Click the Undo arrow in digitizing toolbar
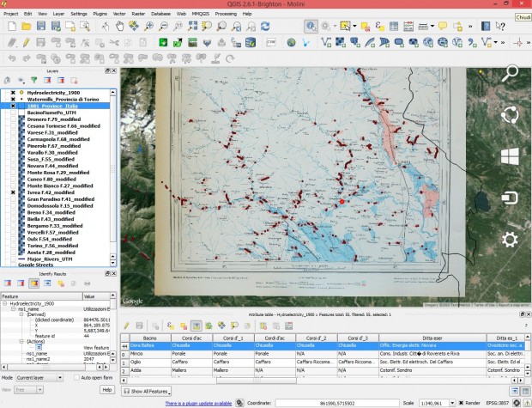Image resolution: width=532 pixels, height=408 pixels. point(12,58)
